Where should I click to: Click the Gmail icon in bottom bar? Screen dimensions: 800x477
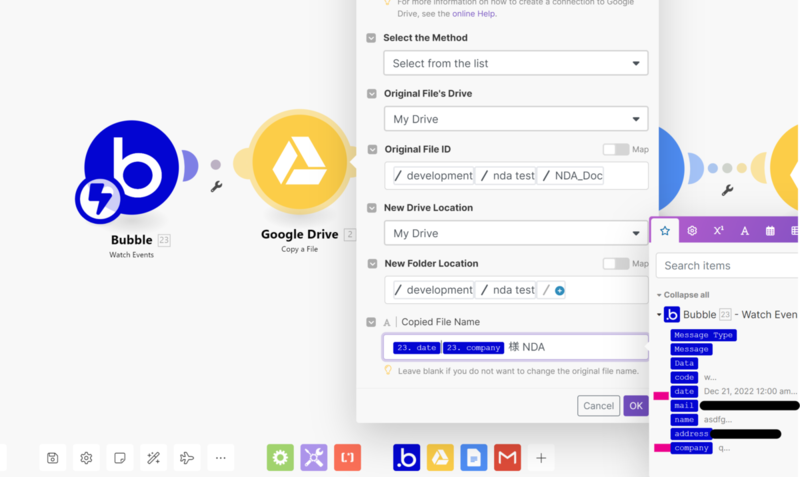coord(508,457)
